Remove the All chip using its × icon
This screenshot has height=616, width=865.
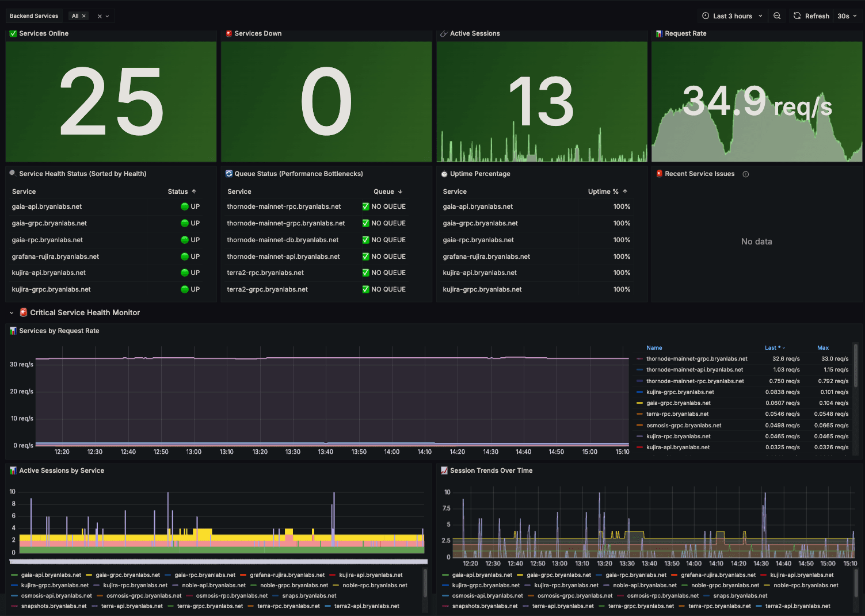84,16
